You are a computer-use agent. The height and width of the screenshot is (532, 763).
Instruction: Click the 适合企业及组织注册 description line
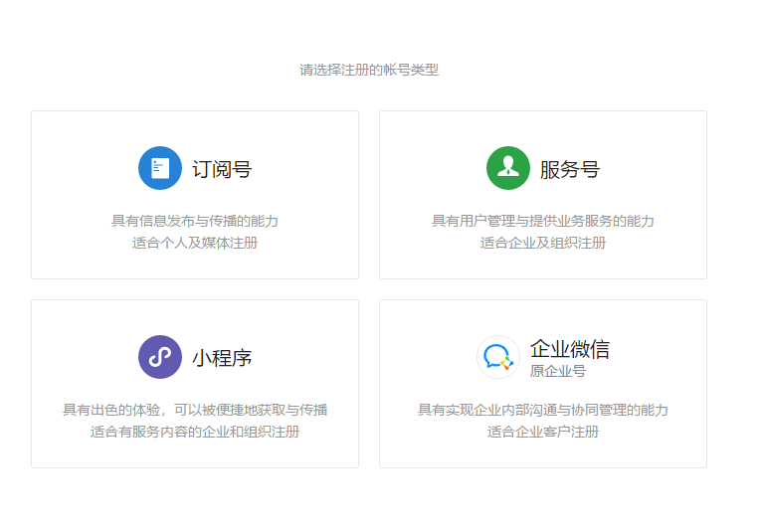point(543,243)
